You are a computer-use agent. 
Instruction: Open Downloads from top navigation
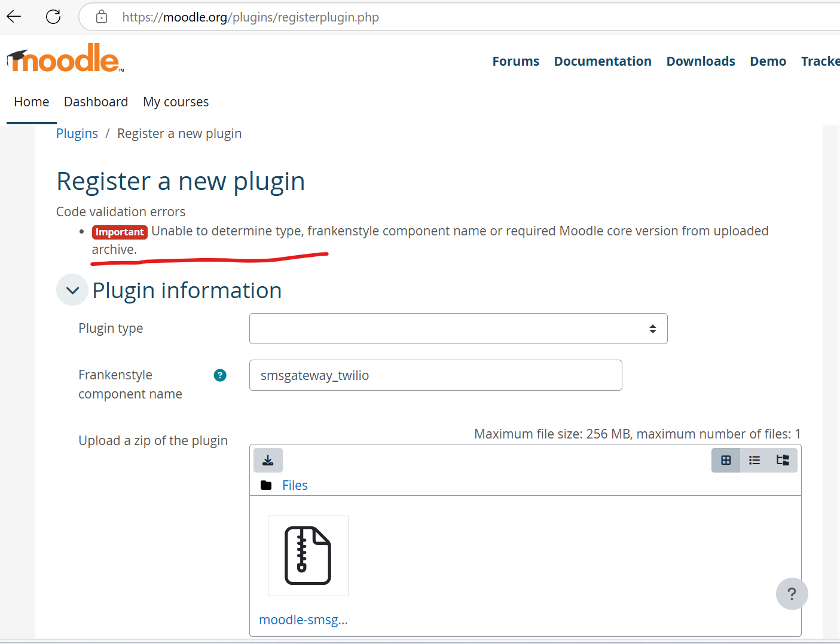[x=701, y=61]
